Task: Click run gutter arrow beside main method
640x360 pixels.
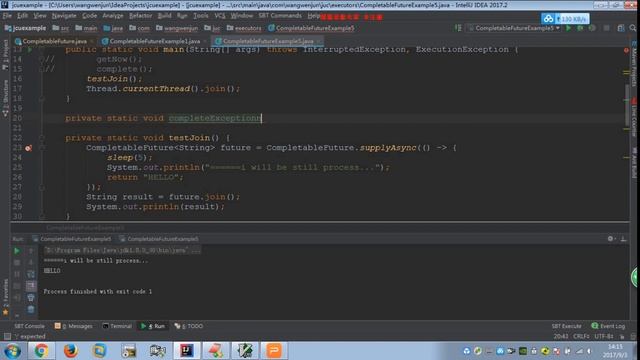Action: point(30,50)
